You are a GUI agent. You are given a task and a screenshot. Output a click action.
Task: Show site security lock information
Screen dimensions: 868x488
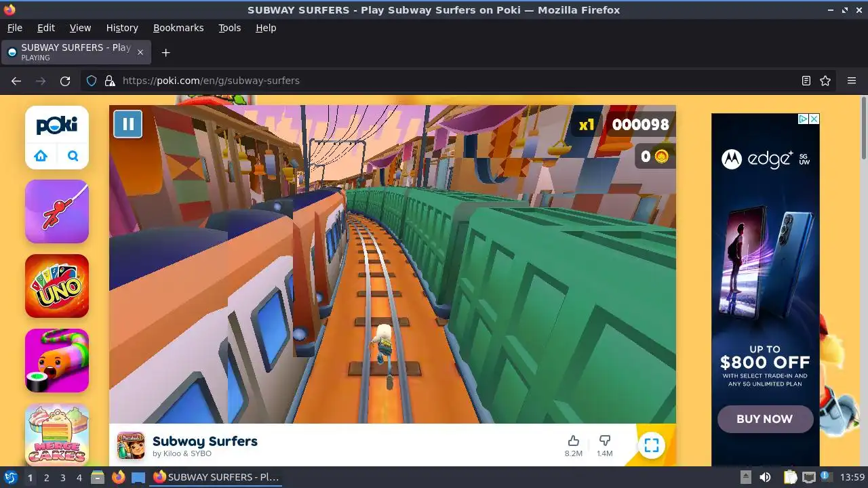[x=110, y=81]
